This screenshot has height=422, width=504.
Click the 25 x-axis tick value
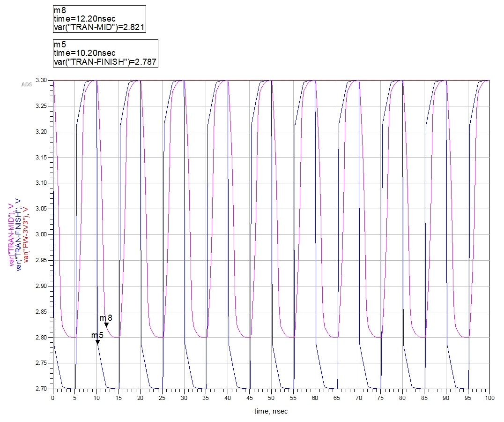pyautogui.click(x=162, y=398)
